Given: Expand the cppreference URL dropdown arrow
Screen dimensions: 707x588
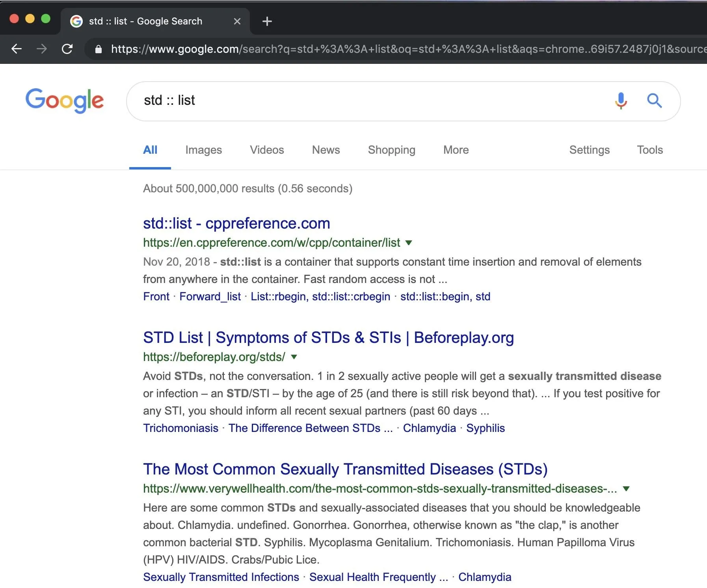Looking at the screenshot, I should [x=409, y=243].
